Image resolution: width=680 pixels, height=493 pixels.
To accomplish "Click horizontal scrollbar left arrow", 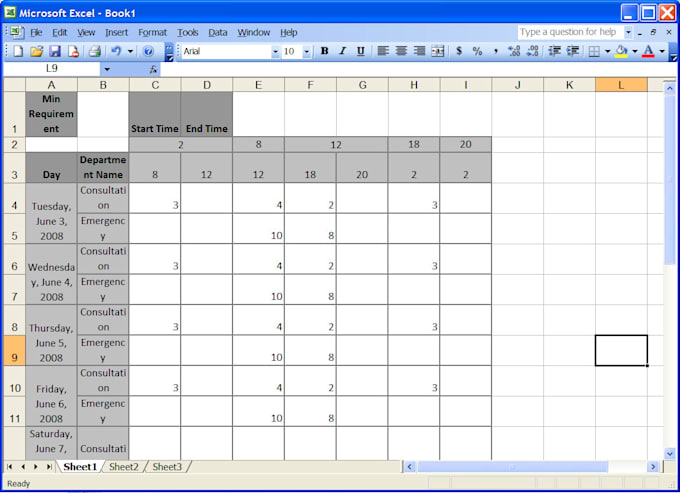I will (409, 467).
